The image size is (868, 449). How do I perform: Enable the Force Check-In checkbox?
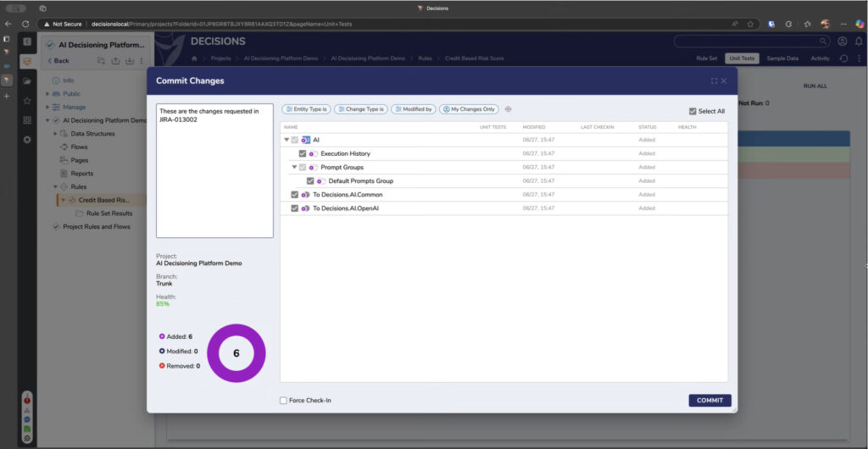pos(283,400)
